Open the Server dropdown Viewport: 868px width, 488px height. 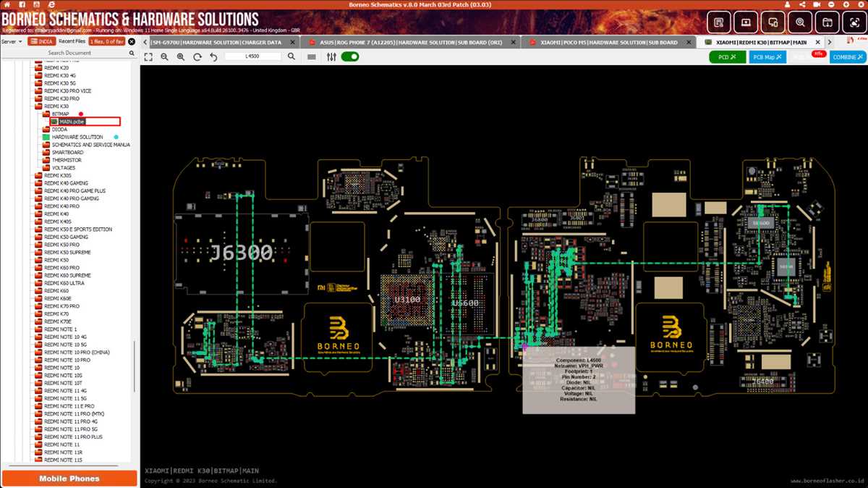click(12, 42)
